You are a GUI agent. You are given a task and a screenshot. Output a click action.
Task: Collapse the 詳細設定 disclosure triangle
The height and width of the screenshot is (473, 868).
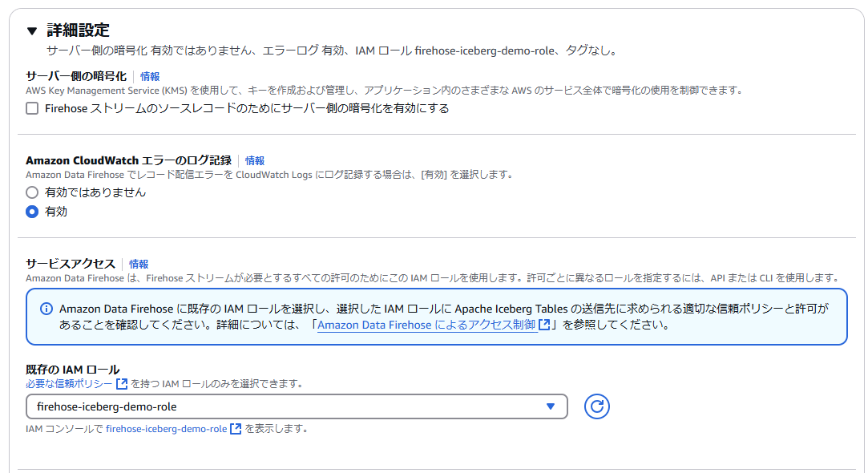pyautogui.click(x=32, y=31)
